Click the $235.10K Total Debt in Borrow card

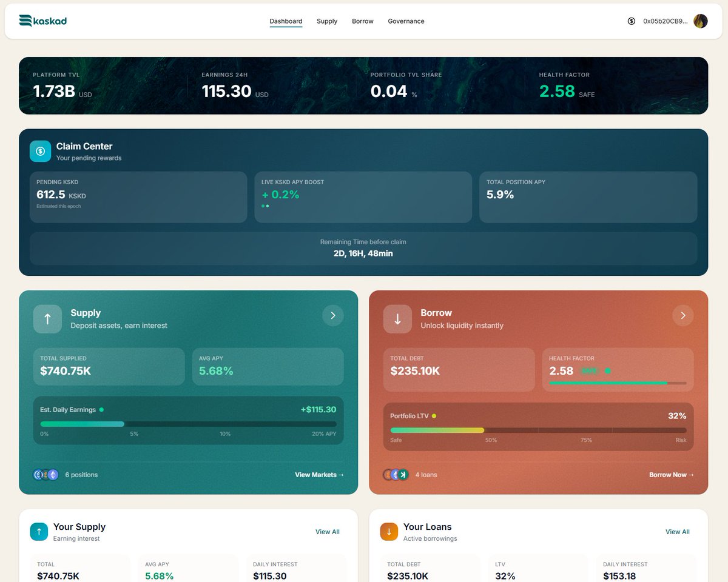(x=415, y=371)
